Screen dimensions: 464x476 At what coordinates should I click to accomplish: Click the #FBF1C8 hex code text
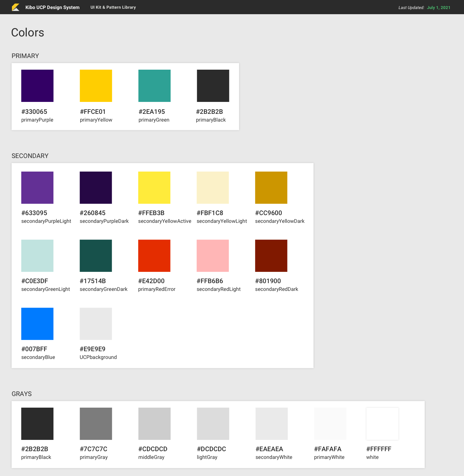pyautogui.click(x=210, y=213)
